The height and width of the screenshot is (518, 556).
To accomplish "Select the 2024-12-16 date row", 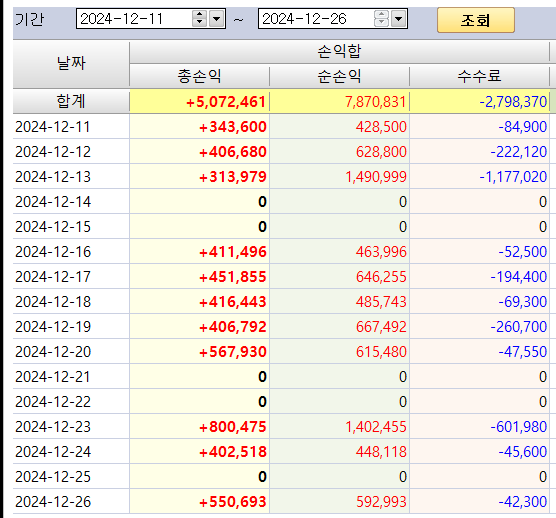I will [x=71, y=252].
